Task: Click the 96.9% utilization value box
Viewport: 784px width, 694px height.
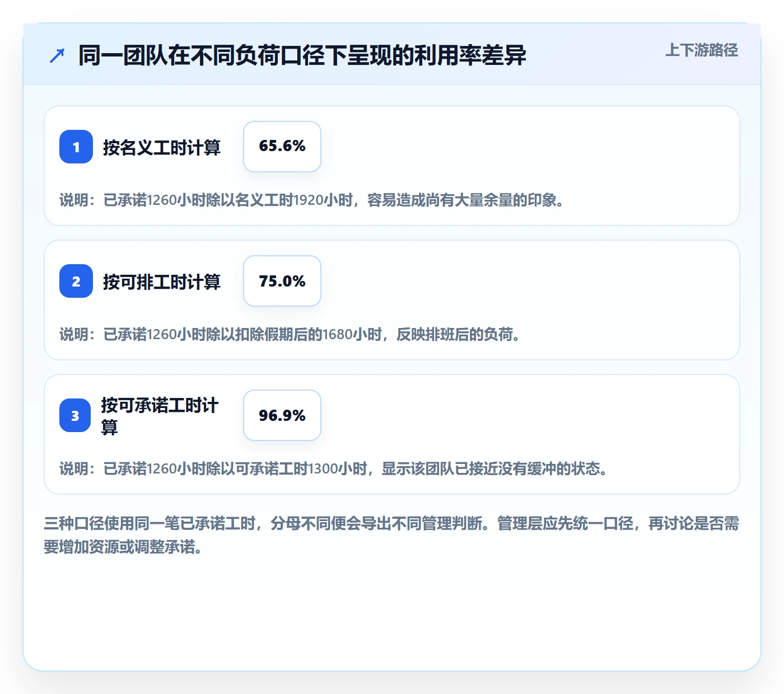Action: pyautogui.click(x=282, y=415)
